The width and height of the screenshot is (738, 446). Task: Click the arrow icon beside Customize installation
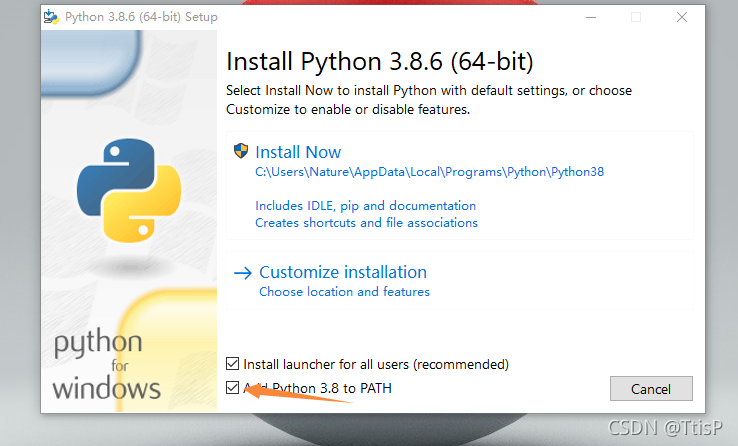click(x=243, y=273)
